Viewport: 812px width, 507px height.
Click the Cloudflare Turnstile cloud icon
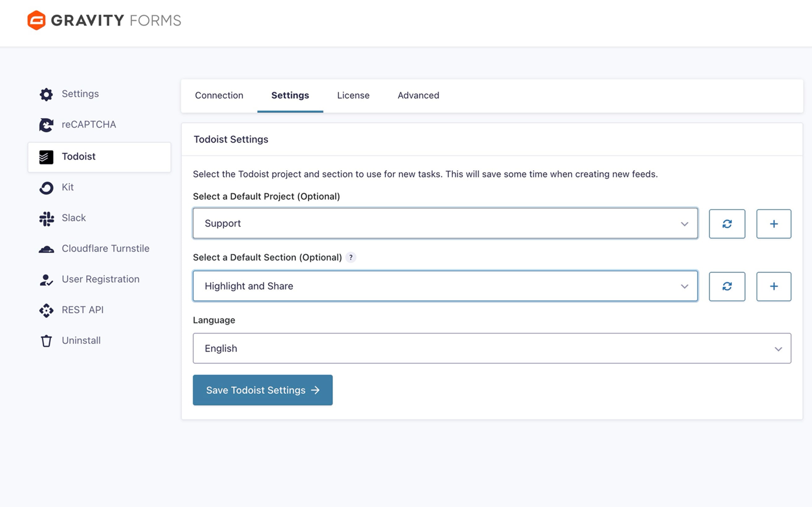(46, 249)
